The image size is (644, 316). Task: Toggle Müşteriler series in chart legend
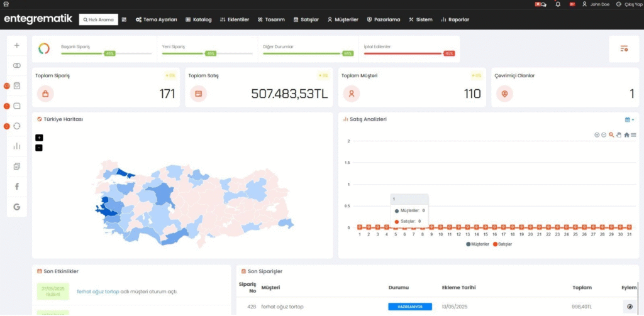(x=477, y=244)
